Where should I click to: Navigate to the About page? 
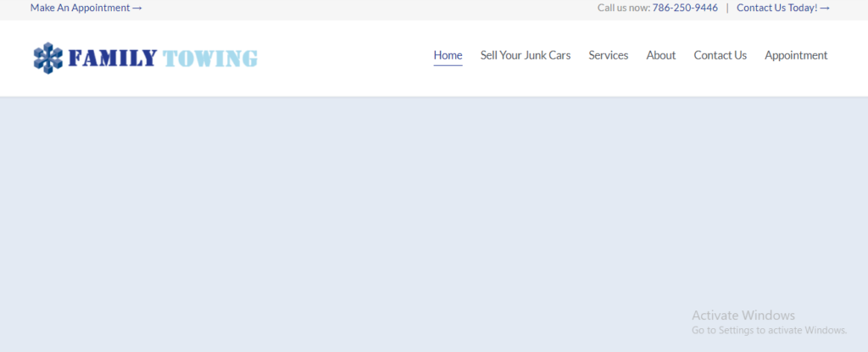(661, 55)
